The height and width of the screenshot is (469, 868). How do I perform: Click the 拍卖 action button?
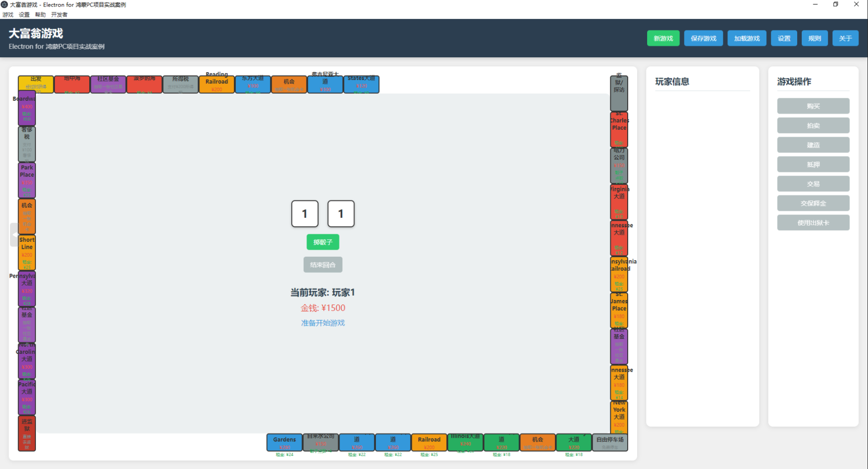click(813, 126)
